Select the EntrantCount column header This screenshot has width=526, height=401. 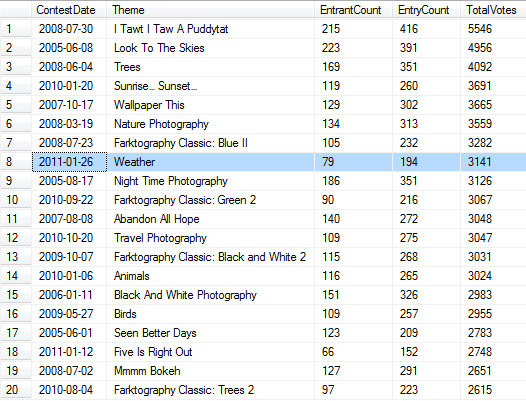pos(353,10)
